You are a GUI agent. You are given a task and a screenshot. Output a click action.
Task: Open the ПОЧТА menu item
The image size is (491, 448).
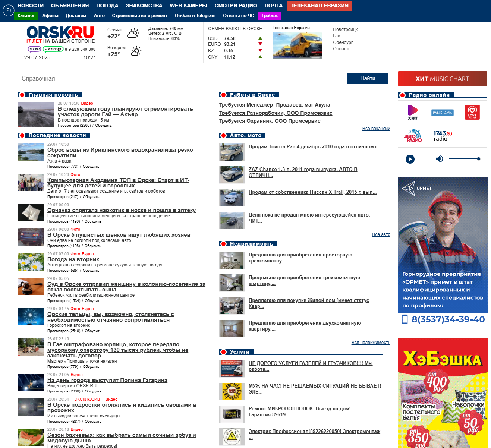point(274,6)
